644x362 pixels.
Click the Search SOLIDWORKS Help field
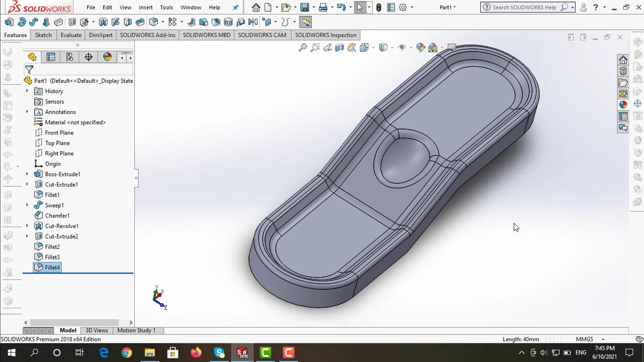pyautogui.click(x=524, y=7)
